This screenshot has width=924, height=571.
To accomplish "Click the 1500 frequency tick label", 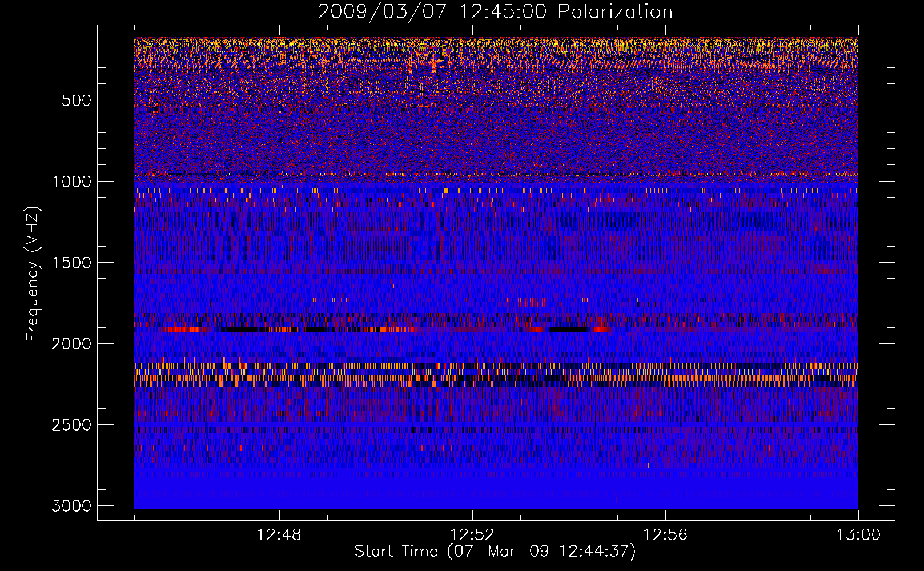I will coord(71,263).
